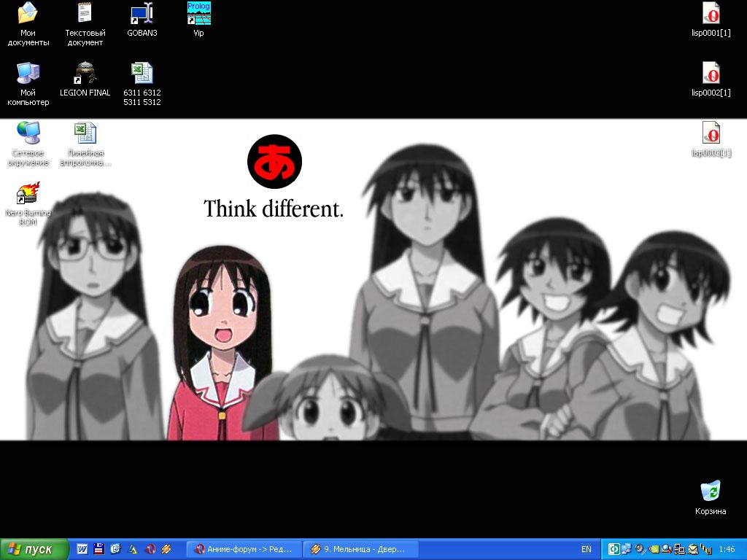Viewport: 747px width, 560px height.
Task: Click the green bracketed tray icon
Action: [614, 550]
